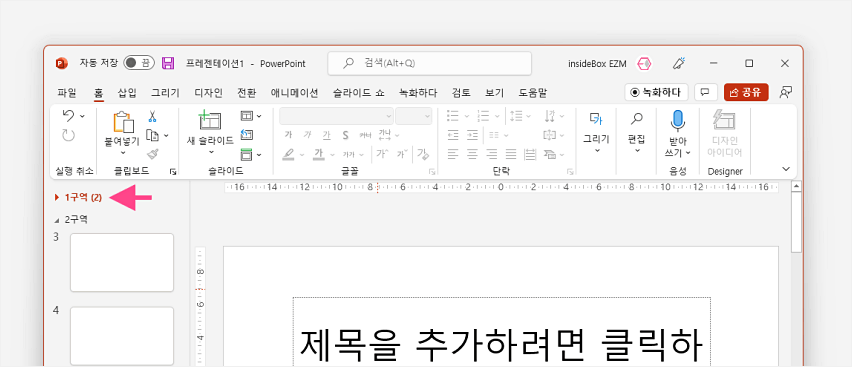Screen dimensions: 852x367
Task: Toggle the 자동 저장 autosave switch
Action: (x=139, y=63)
